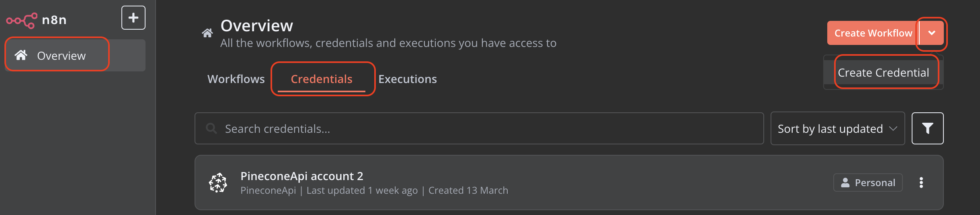Switch to the Executions tab
Image resolution: width=980 pixels, height=215 pixels.
pyautogui.click(x=408, y=79)
